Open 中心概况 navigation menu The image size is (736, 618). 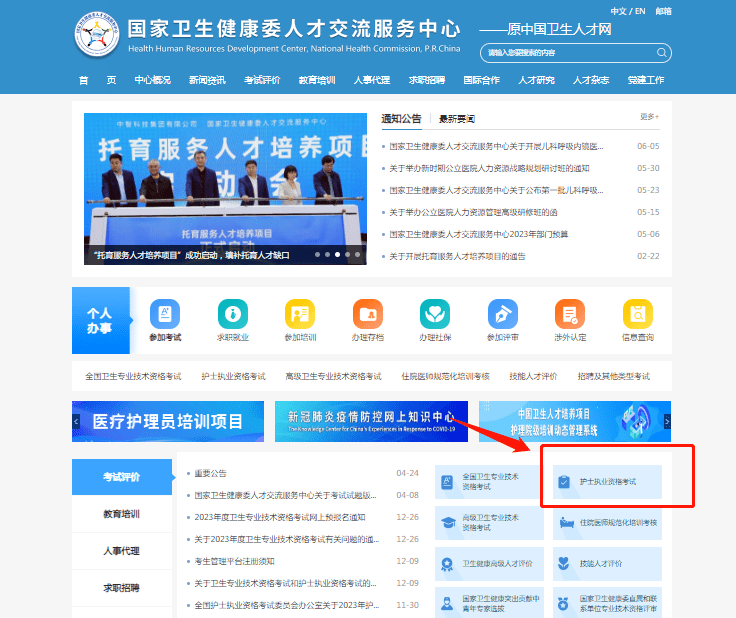click(x=153, y=80)
